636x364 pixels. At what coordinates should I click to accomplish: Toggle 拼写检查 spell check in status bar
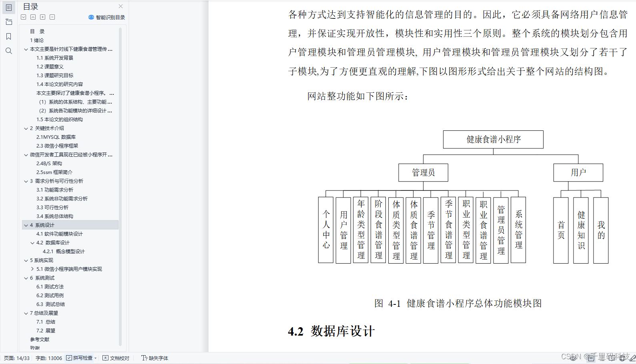[80, 358]
